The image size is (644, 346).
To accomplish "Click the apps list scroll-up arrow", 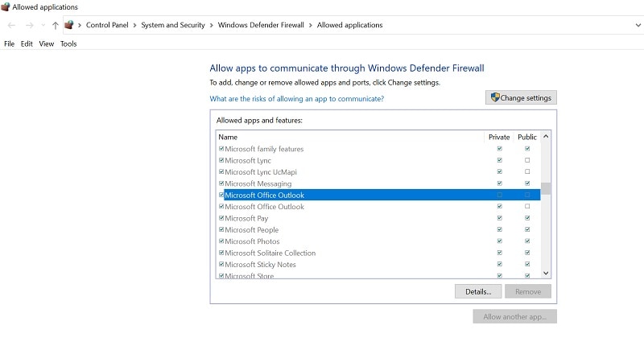I will [546, 138].
